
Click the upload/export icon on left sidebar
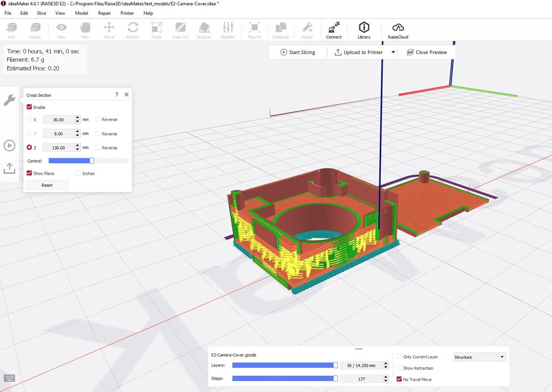pyautogui.click(x=9, y=168)
